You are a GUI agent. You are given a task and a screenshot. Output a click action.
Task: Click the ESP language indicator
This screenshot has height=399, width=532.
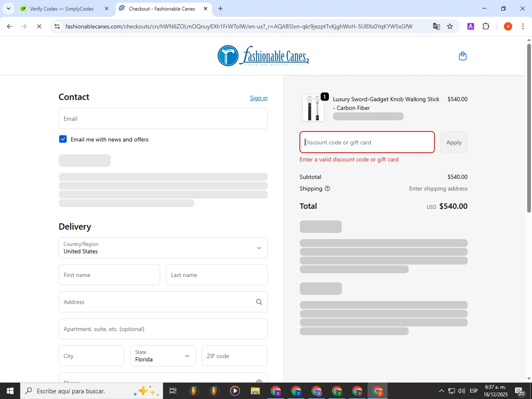(x=473, y=391)
